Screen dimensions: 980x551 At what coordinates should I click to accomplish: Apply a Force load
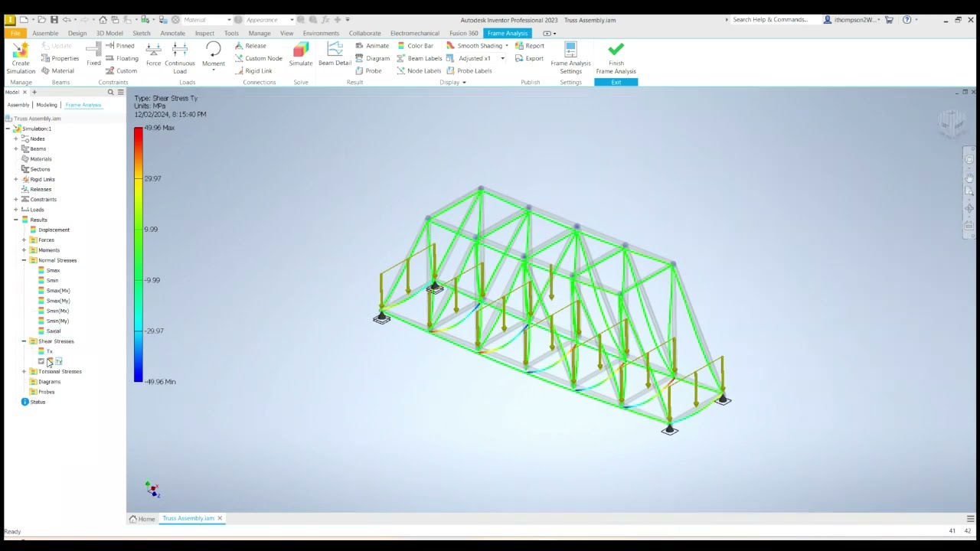pos(153,54)
